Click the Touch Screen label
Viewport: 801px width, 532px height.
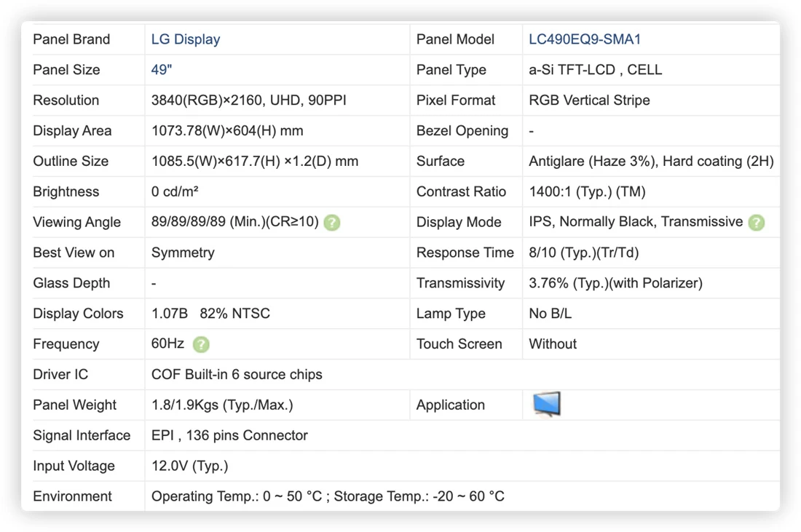coord(459,344)
